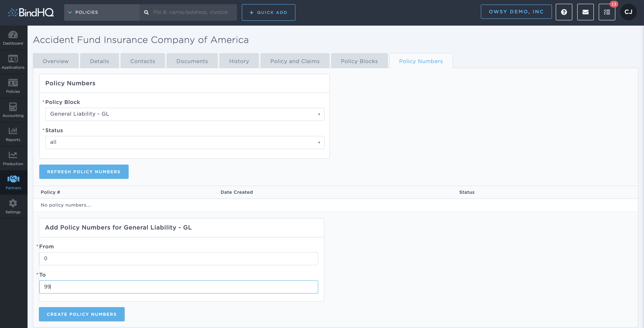This screenshot has height=328, width=644.
Task: Click Refresh Policy Numbers button
Action: click(x=84, y=172)
